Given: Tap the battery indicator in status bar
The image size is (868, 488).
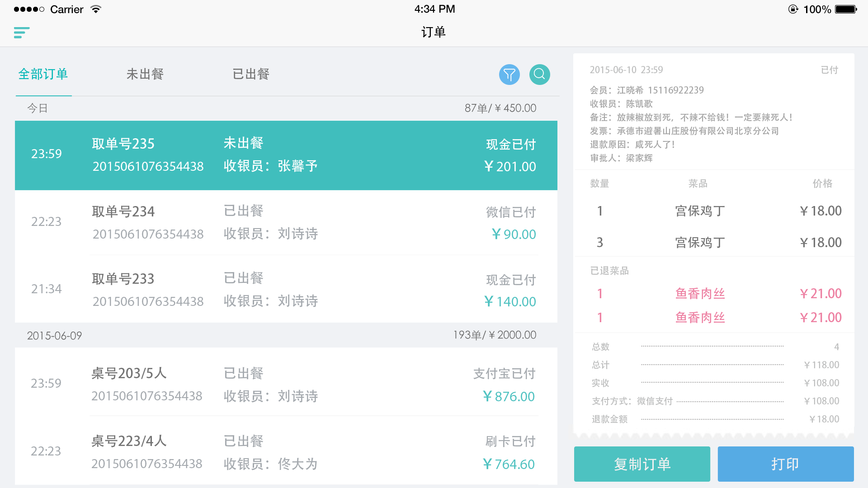Looking at the screenshot, I should (845, 9).
